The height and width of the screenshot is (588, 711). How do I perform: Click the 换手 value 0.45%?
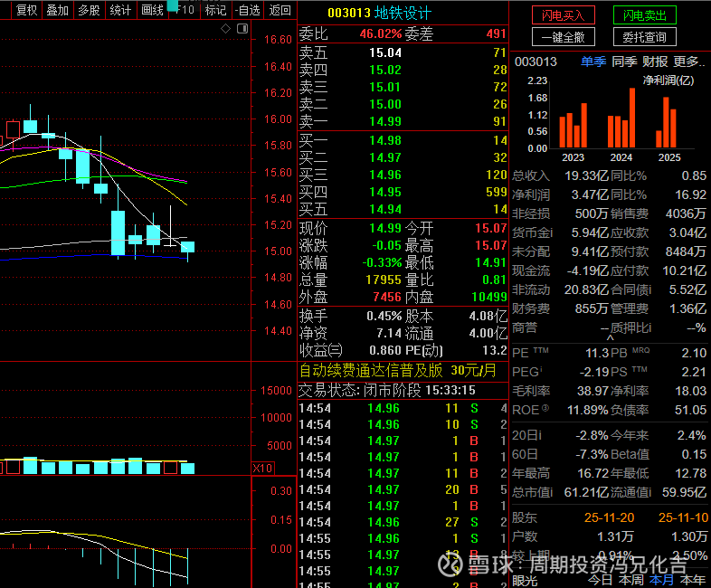384,316
